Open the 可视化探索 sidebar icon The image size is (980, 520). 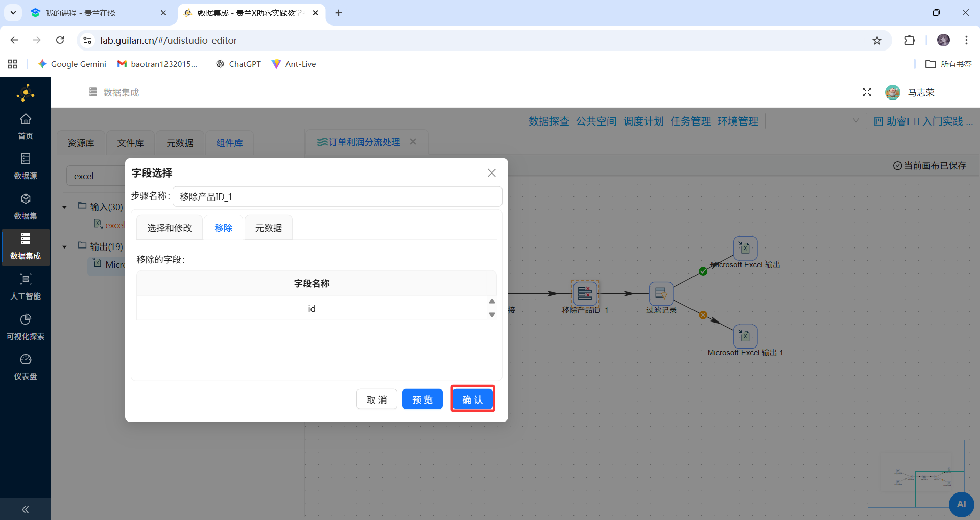[26, 326]
